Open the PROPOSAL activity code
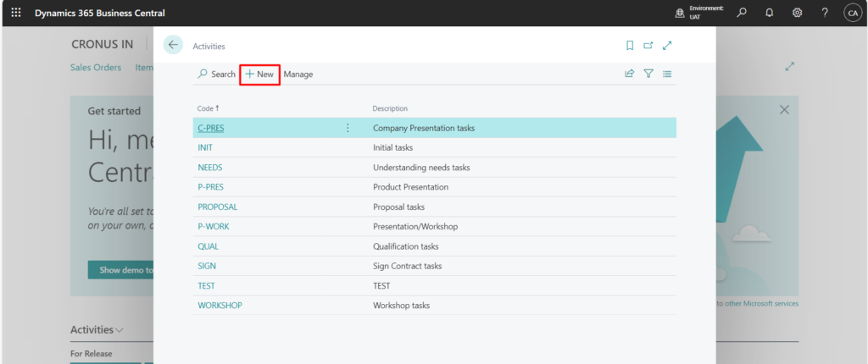868x364 pixels. 218,207
